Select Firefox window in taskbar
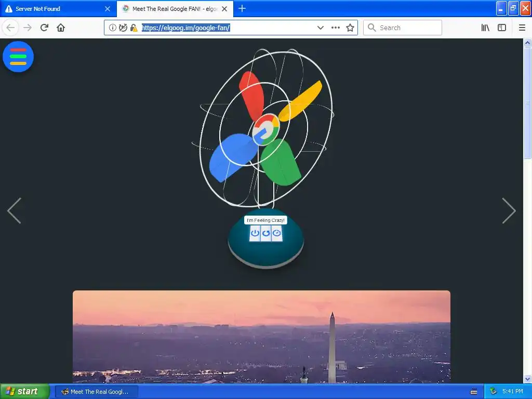This screenshot has height=399, width=532. [96, 392]
